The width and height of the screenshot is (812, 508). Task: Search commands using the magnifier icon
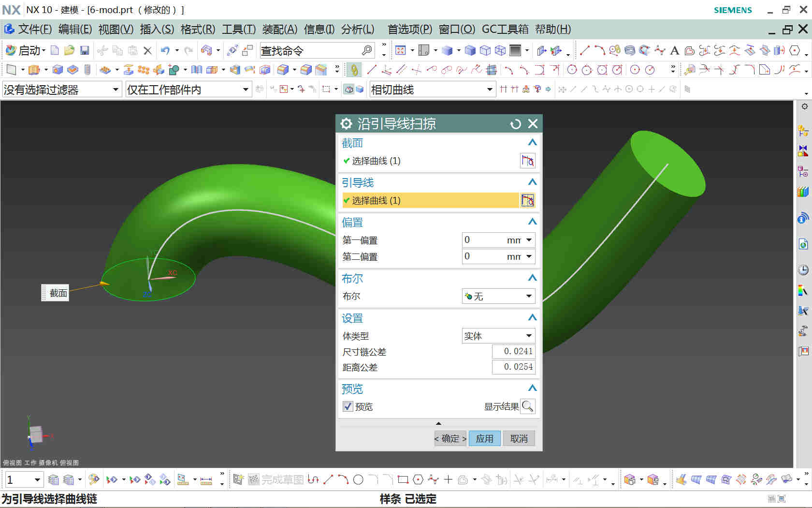click(x=367, y=50)
